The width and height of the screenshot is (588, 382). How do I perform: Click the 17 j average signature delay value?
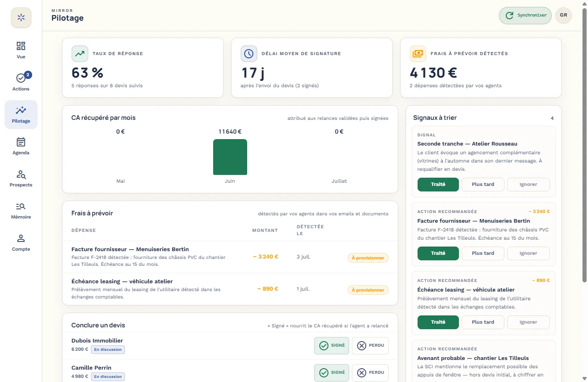click(x=253, y=73)
